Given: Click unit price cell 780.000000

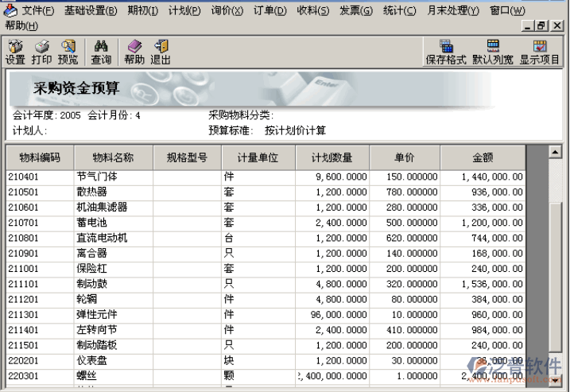Looking at the screenshot, I should point(405,192).
